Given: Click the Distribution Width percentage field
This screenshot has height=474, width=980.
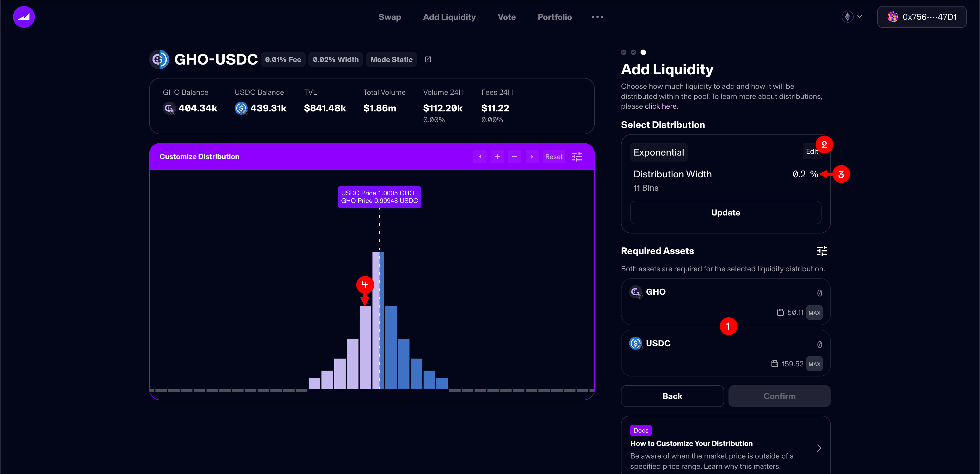Looking at the screenshot, I should point(799,174).
